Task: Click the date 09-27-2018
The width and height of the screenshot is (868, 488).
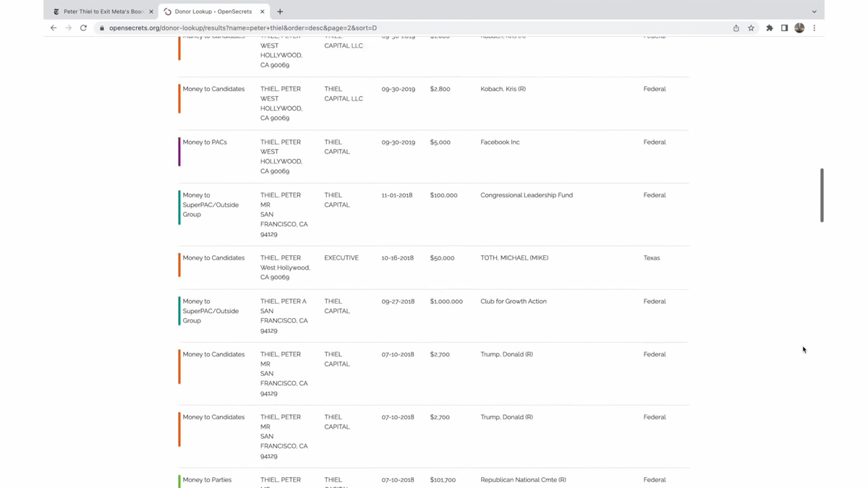Action: pyautogui.click(x=398, y=301)
